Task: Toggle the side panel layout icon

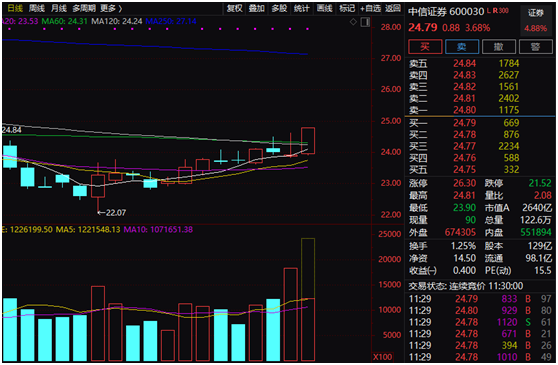Action: pos(365,22)
